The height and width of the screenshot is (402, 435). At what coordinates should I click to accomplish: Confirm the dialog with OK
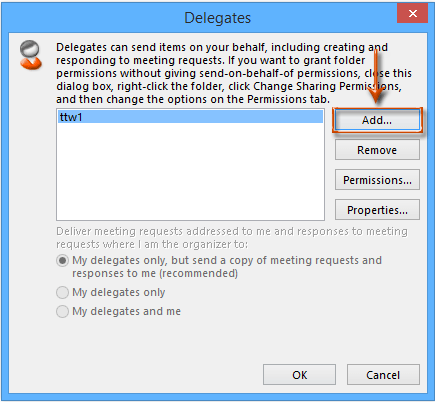coord(299,375)
